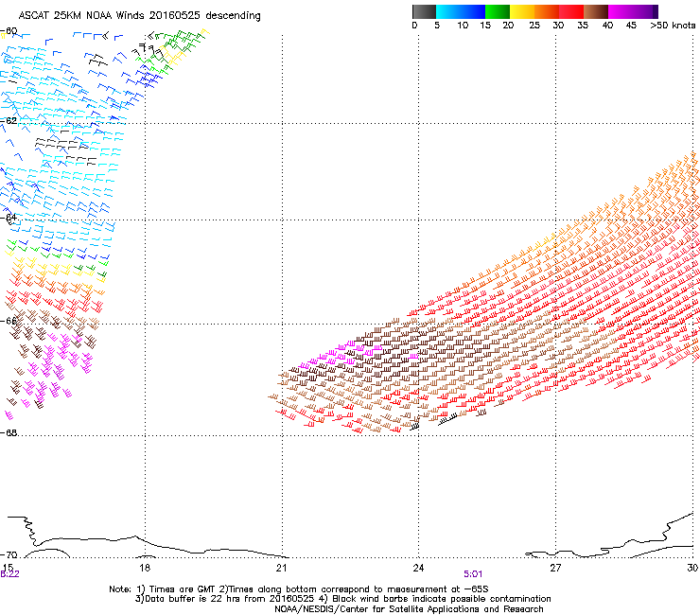The height and width of the screenshot is (615, 700).
Task: Click the purple "5:01" pass time label
Action: point(473,574)
